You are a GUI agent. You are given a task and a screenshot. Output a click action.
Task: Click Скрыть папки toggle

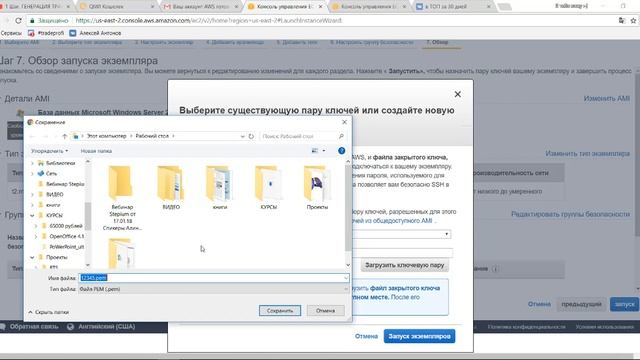tap(49, 312)
